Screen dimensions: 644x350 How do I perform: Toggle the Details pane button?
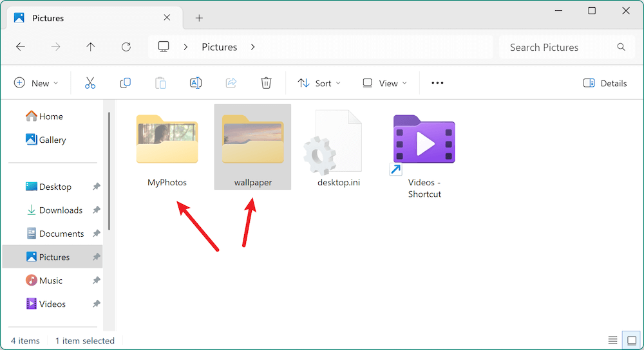click(x=605, y=83)
